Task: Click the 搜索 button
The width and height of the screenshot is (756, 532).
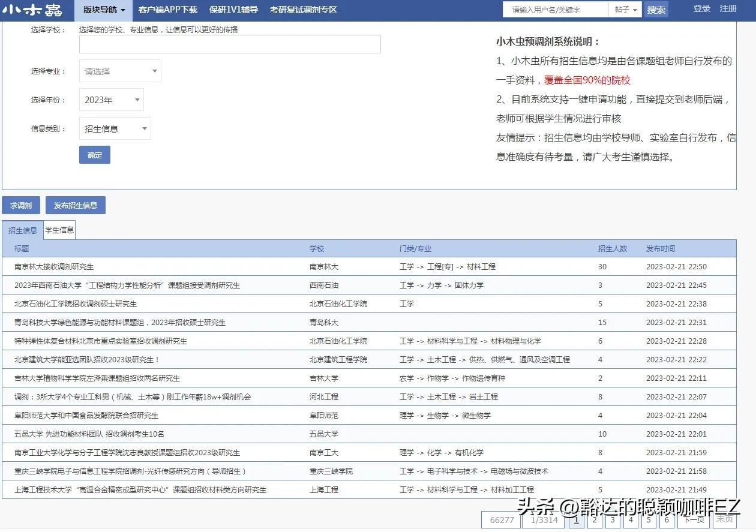Action: 656,10
